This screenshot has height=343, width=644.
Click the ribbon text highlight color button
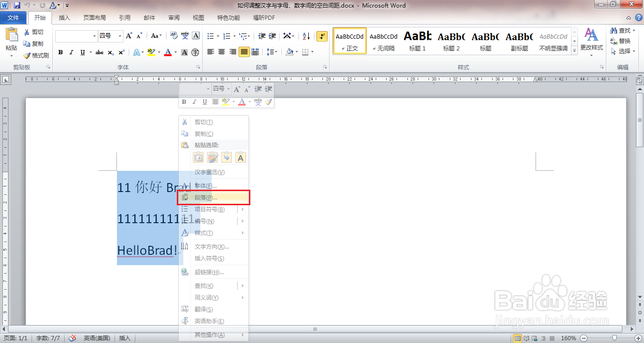[151, 52]
